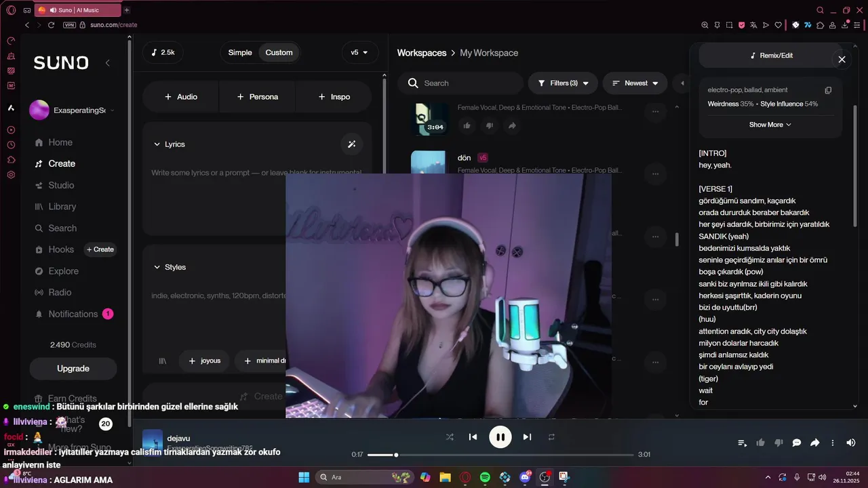
Task: Open the 3:04 song's three-dot menu
Action: (655, 111)
